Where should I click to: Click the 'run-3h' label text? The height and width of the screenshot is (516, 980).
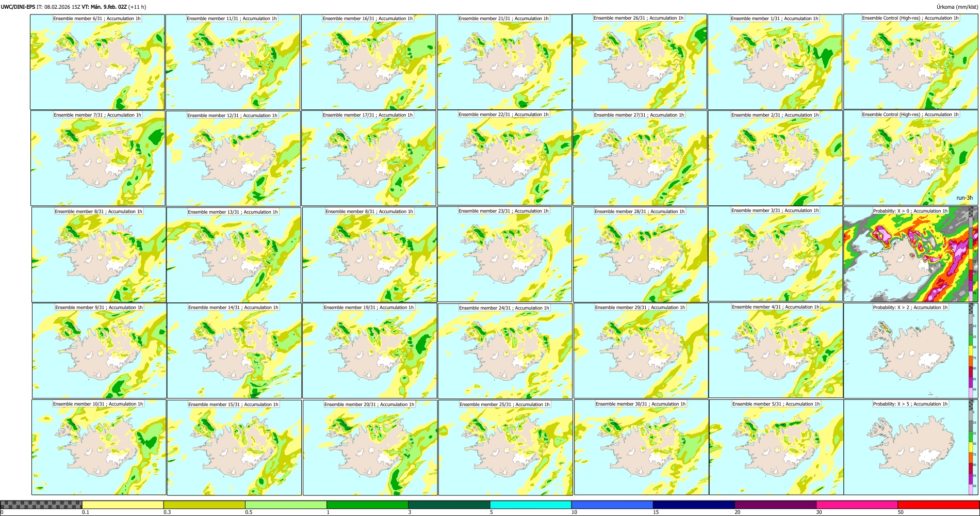pyautogui.click(x=964, y=198)
